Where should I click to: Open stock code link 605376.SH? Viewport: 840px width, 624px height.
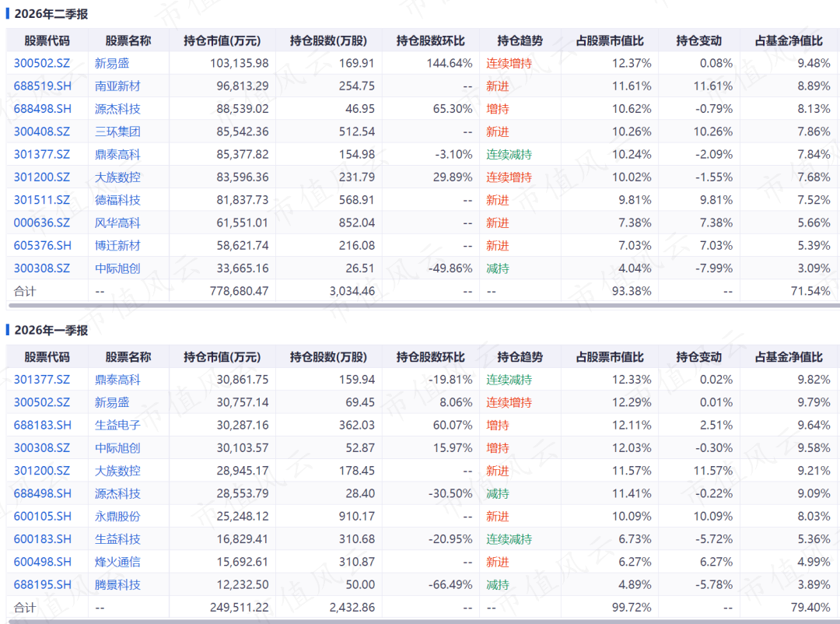click(42, 246)
